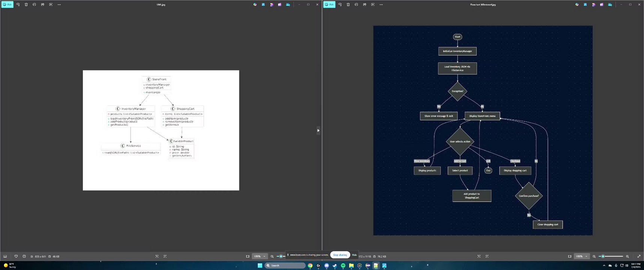The width and height of the screenshot is (644, 270).
Task: Click the 76.2 KB file size in Flowchart window
Action: tap(382, 256)
